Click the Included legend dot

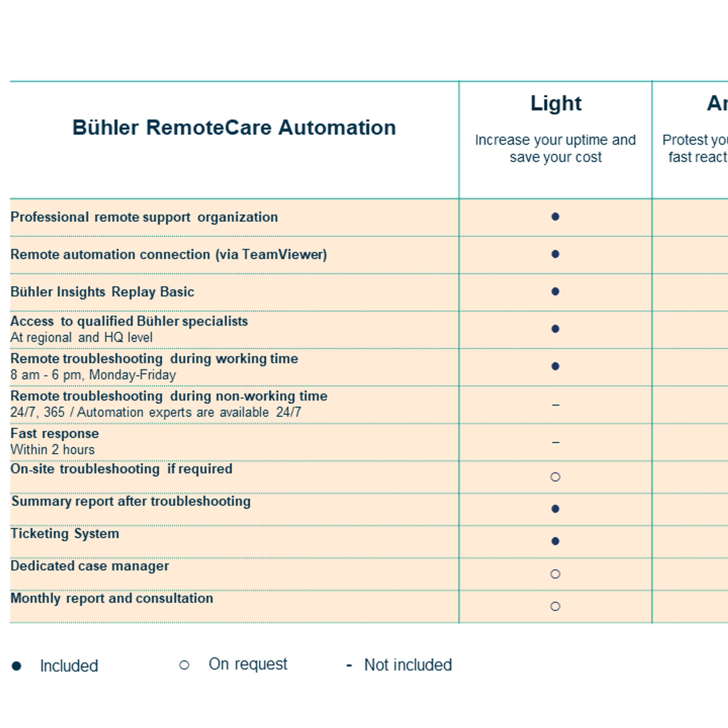click(17, 666)
